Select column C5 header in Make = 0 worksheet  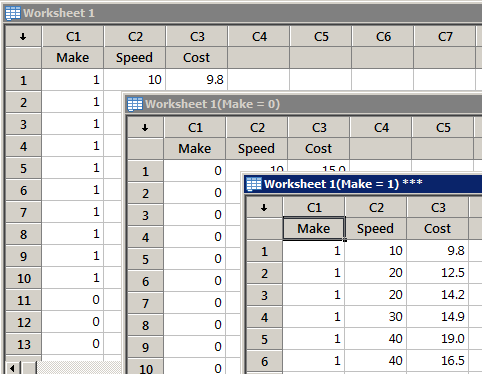point(443,128)
